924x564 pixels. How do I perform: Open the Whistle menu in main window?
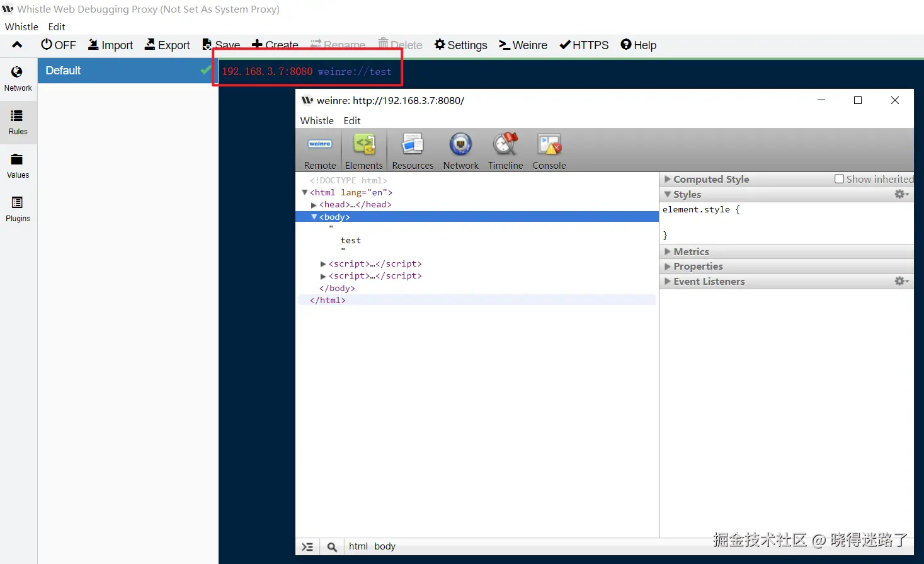click(x=21, y=26)
